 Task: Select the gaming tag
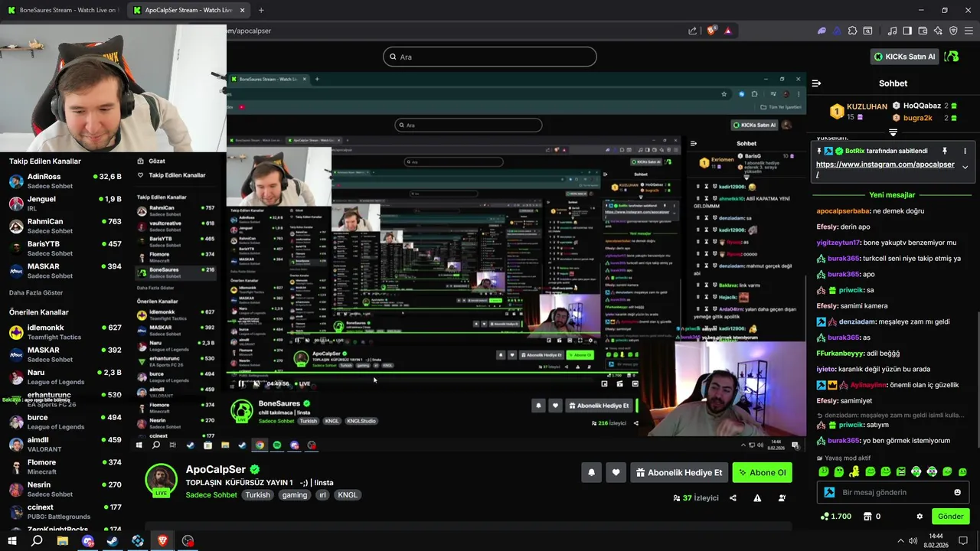point(294,495)
